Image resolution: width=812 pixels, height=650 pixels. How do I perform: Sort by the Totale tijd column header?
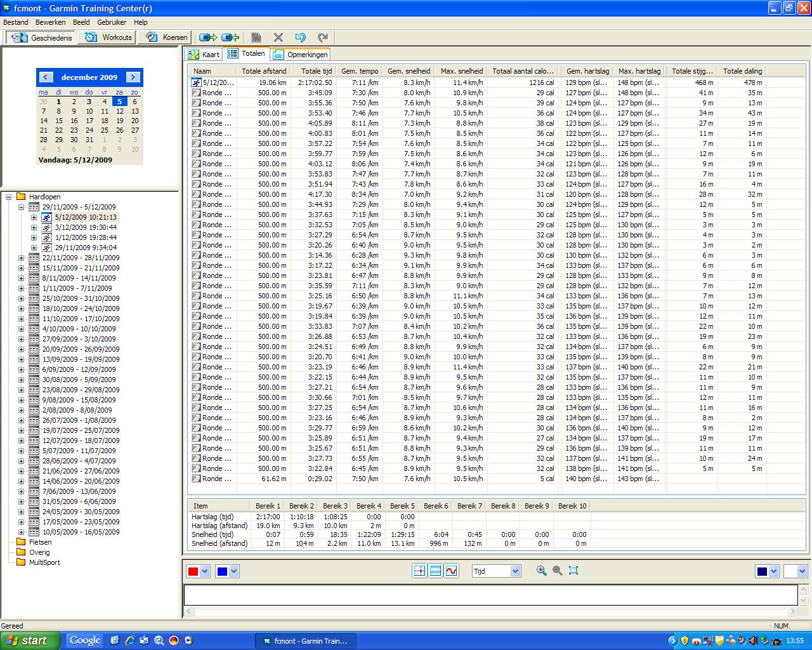[x=313, y=71]
